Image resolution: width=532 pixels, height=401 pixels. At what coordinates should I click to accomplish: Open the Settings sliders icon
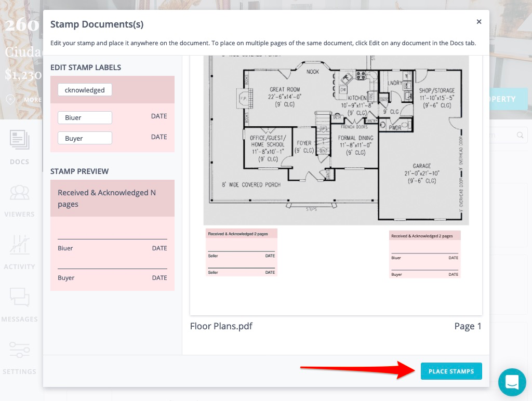point(20,350)
